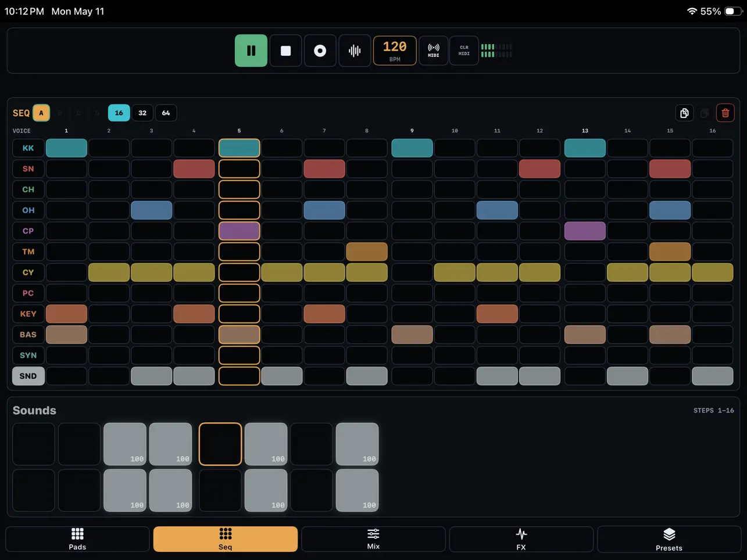Select sequence pattern A
The image size is (747, 560).
click(x=41, y=113)
